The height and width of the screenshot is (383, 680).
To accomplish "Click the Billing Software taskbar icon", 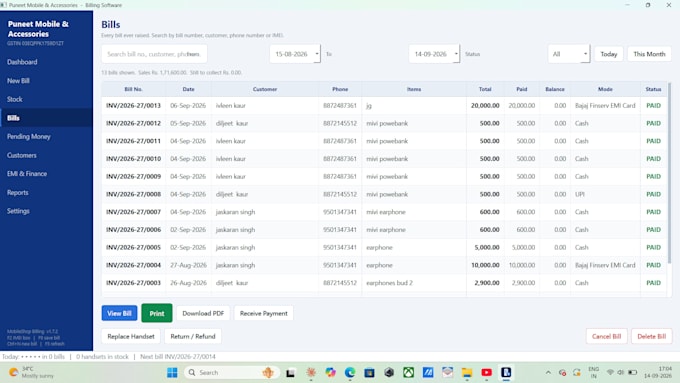I will pos(506,373).
